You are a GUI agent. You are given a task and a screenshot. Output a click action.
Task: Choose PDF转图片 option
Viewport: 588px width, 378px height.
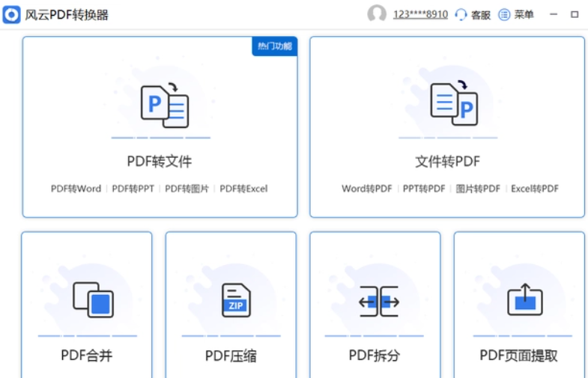coord(187,189)
